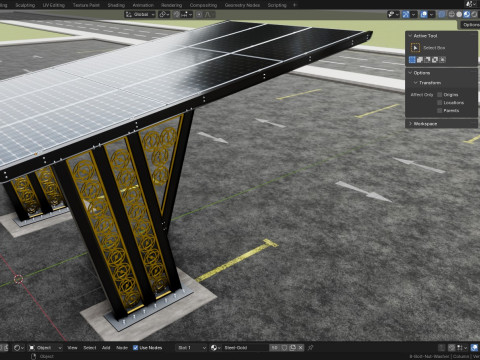Switch to wireframe shading mode
Image resolution: width=480 pixels, height=360 pixels.
pos(452,14)
